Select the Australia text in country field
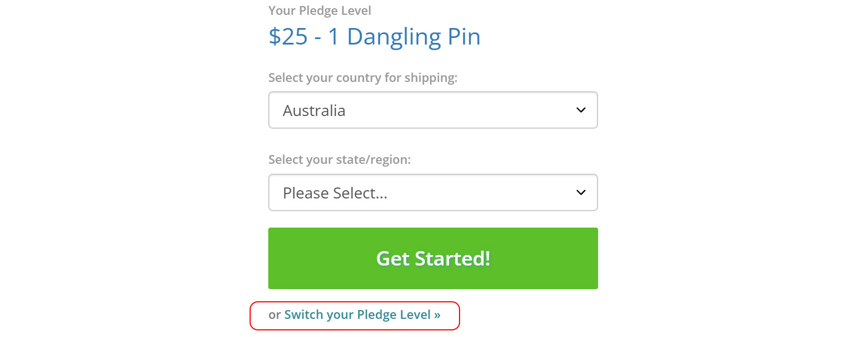The image size is (868, 337). click(314, 111)
